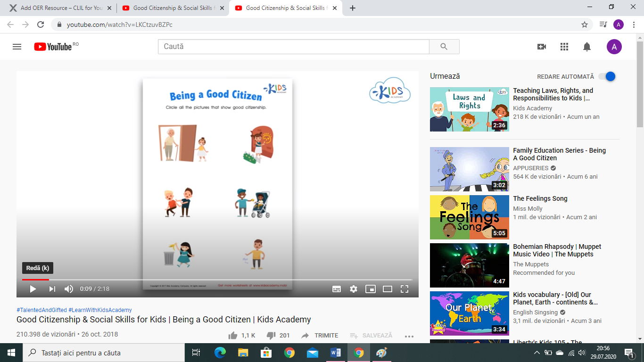Disable the Redare automată autoplay switch
The height and width of the screenshot is (362, 644).
[x=607, y=76]
